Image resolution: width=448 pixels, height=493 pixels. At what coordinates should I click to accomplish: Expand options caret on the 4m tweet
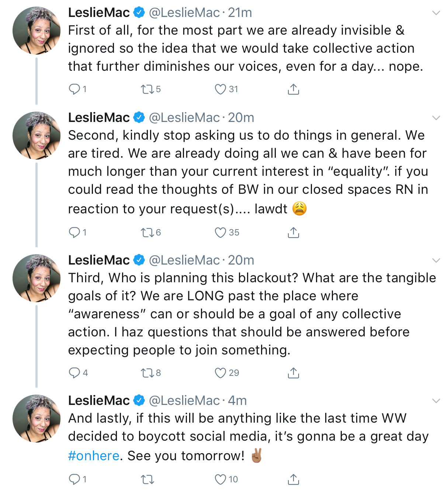[x=436, y=401]
